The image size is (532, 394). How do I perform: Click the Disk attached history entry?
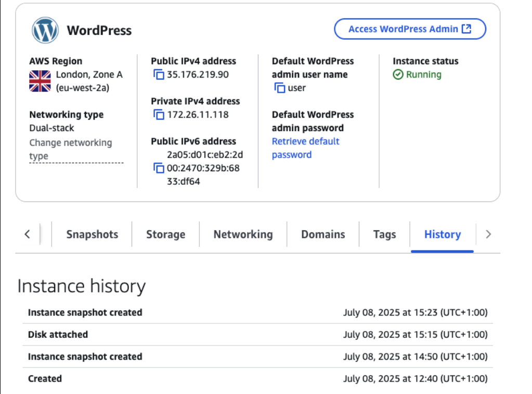click(258, 334)
